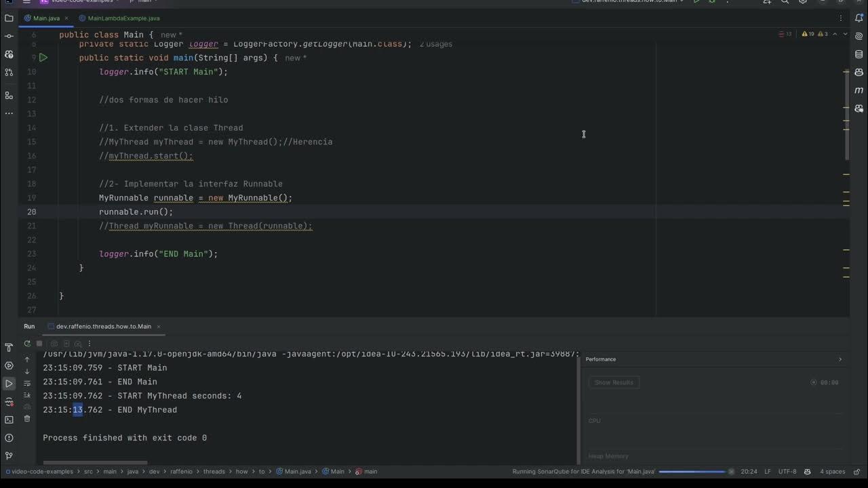Open the Pull Requests sidebar icon

pyautogui.click(x=9, y=72)
